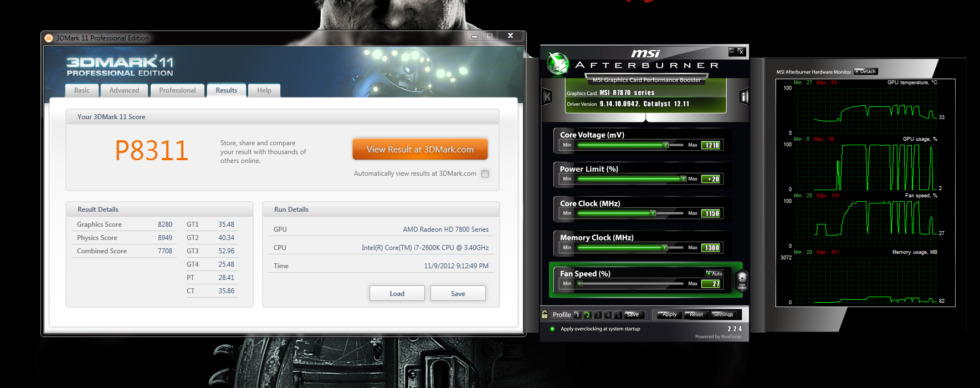Viewport: 980px width, 388px height.
Task: Open the User Define fan gear icon
Action: (x=742, y=280)
